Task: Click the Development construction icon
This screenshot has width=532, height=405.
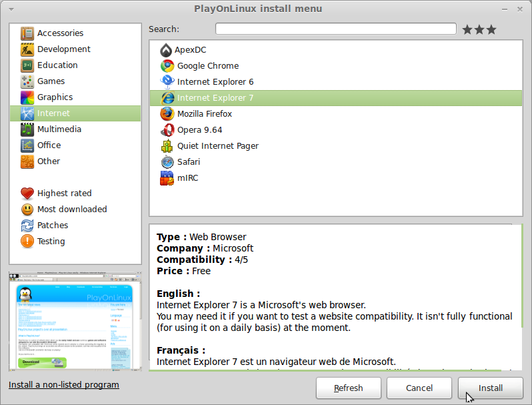Action: (x=27, y=49)
